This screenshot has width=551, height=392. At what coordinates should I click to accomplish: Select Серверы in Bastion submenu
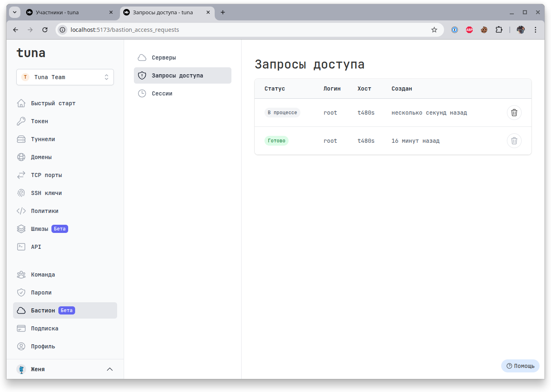pos(164,58)
